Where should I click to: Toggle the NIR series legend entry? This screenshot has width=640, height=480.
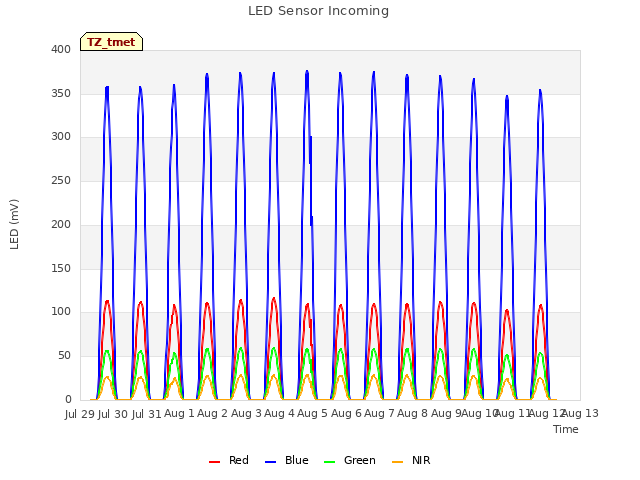(x=411, y=460)
